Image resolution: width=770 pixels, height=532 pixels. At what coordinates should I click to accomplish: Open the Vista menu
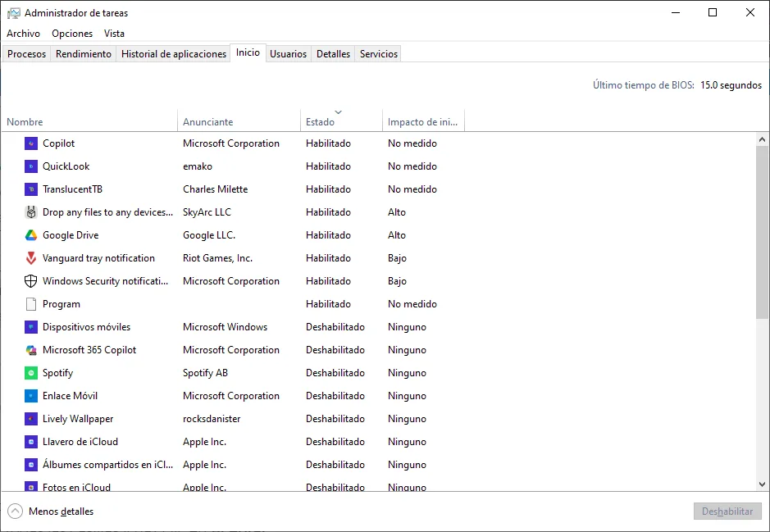pyautogui.click(x=114, y=34)
